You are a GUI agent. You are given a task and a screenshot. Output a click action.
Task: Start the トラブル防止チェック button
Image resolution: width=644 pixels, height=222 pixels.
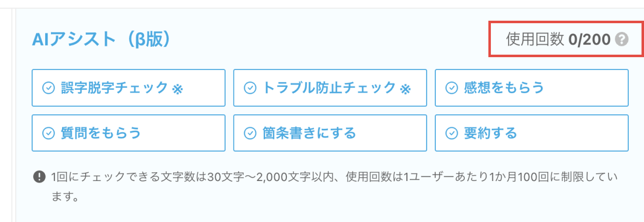[x=330, y=88]
